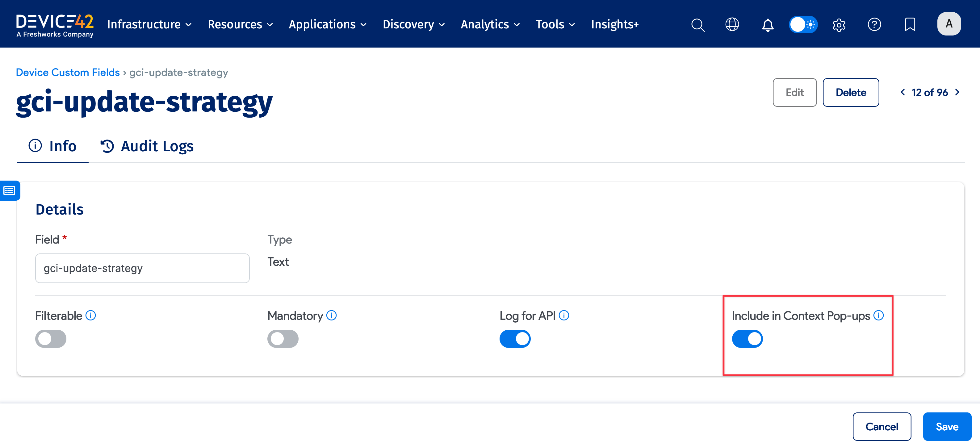Click the Field name input box
980x447 pixels.
coord(142,268)
